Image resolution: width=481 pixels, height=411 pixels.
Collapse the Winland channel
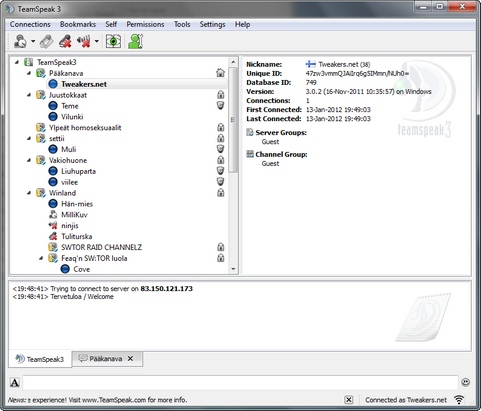tap(29, 193)
